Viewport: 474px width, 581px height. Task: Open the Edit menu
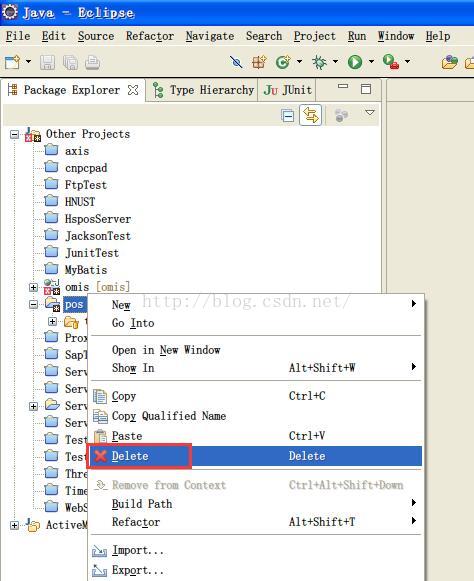coord(54,36)
